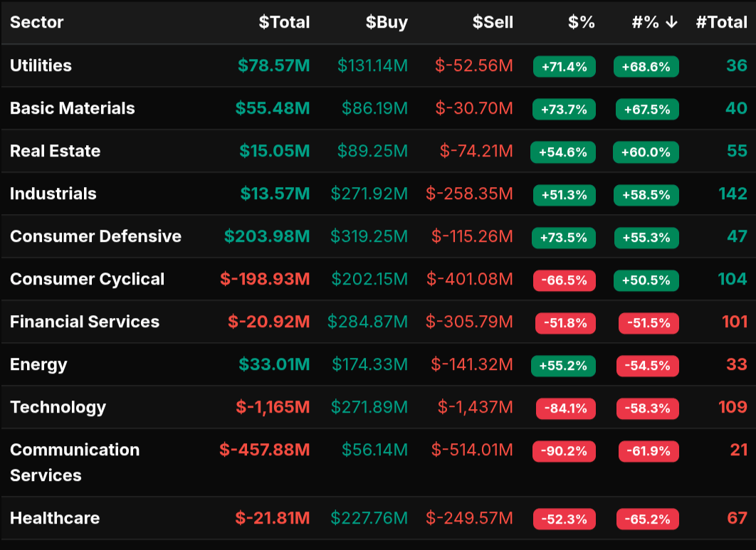
Task: Select the Healthcare sector name
Action: click(x=55, y=518)
